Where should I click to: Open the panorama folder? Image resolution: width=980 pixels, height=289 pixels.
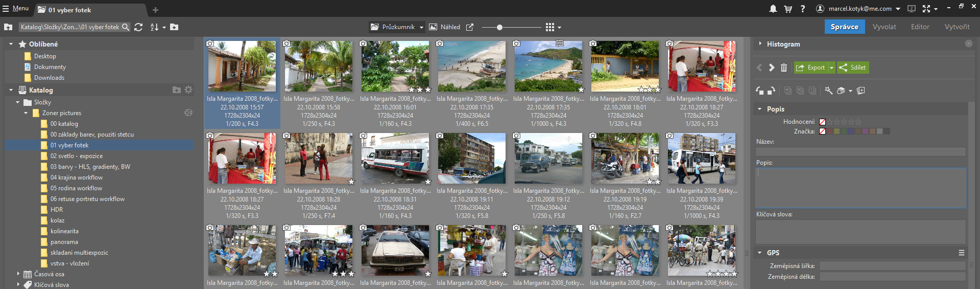point(64,242)
